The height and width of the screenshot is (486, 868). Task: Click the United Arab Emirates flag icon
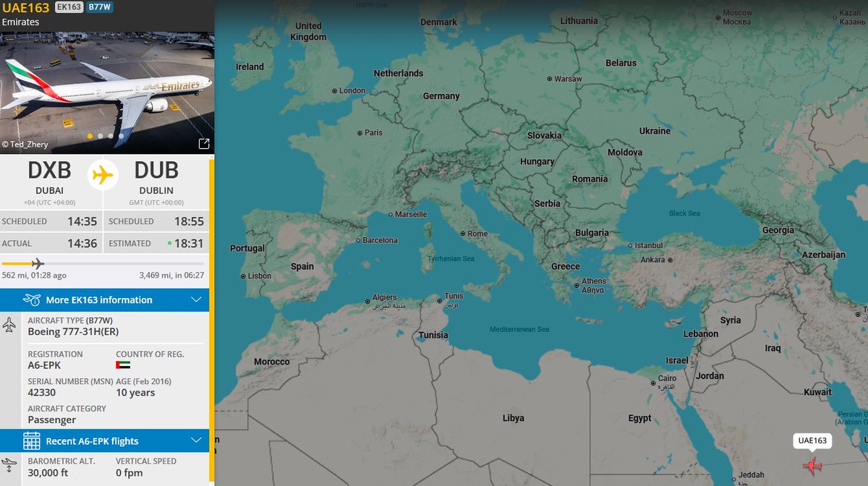click(x=123, y=366)
